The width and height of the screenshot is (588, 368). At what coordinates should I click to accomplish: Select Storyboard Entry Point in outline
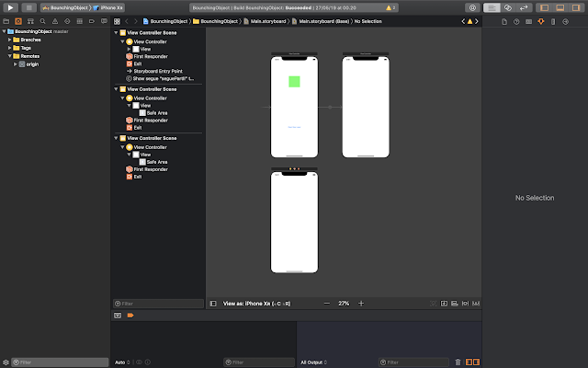pos(158,71)
